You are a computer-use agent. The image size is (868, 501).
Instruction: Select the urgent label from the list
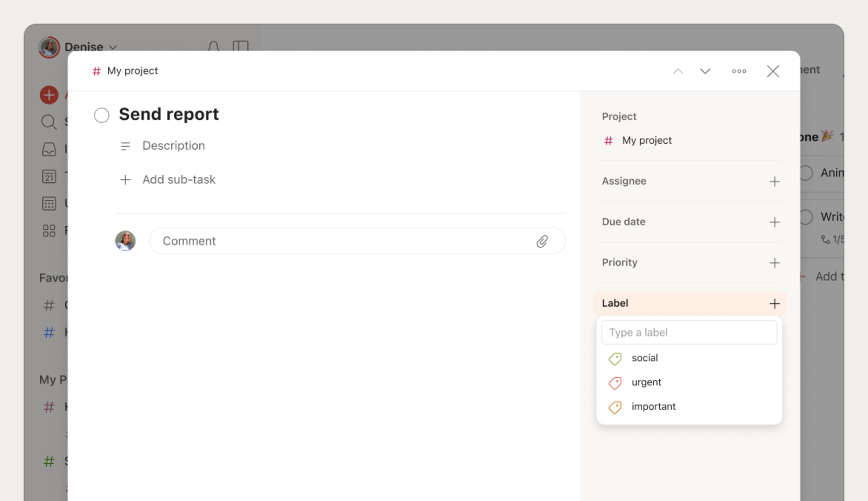(x=646, y=382)
